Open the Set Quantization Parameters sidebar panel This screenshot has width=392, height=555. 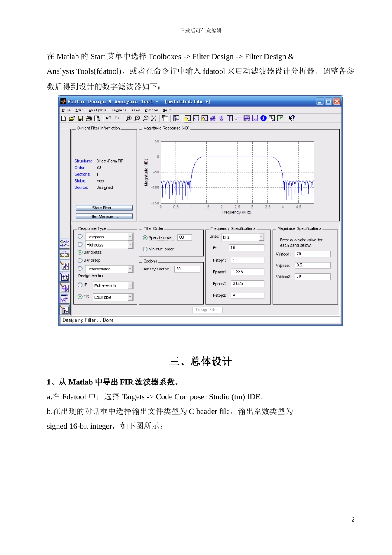[64, 266]
